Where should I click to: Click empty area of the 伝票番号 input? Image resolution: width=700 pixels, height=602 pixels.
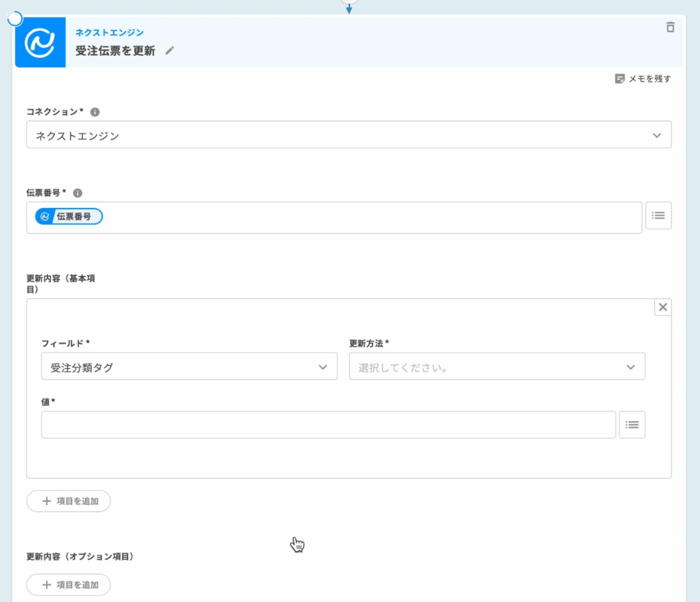[372, 218]
